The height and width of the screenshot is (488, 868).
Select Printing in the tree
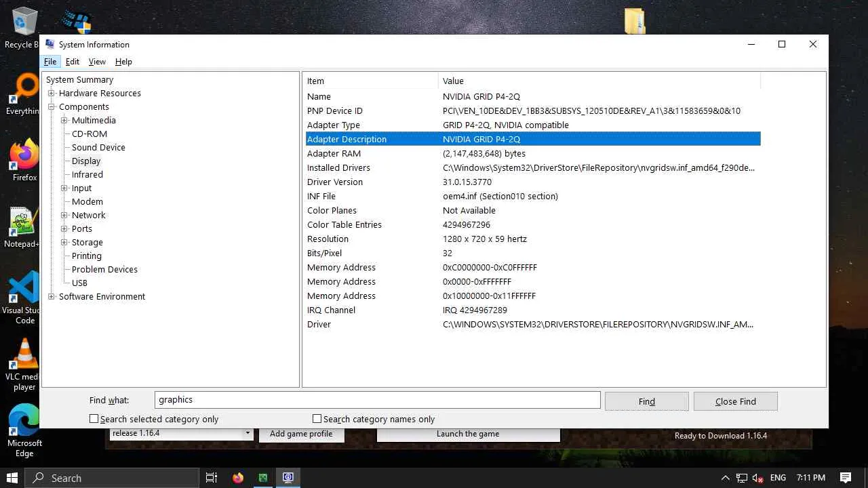click(87, 256)
